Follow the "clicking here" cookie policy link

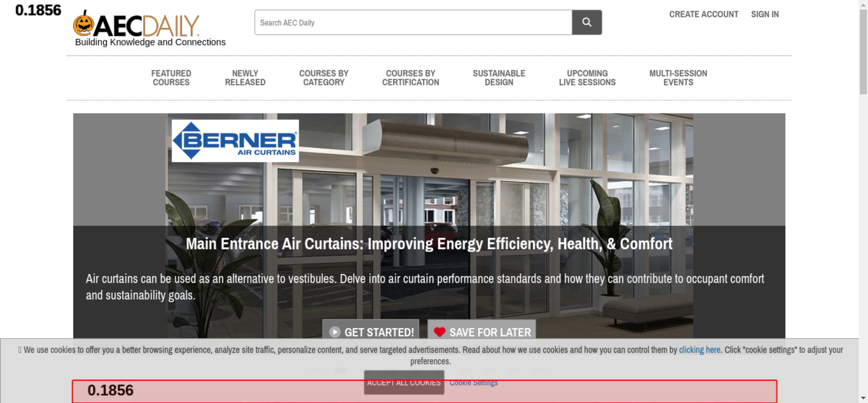coord(699,350)
